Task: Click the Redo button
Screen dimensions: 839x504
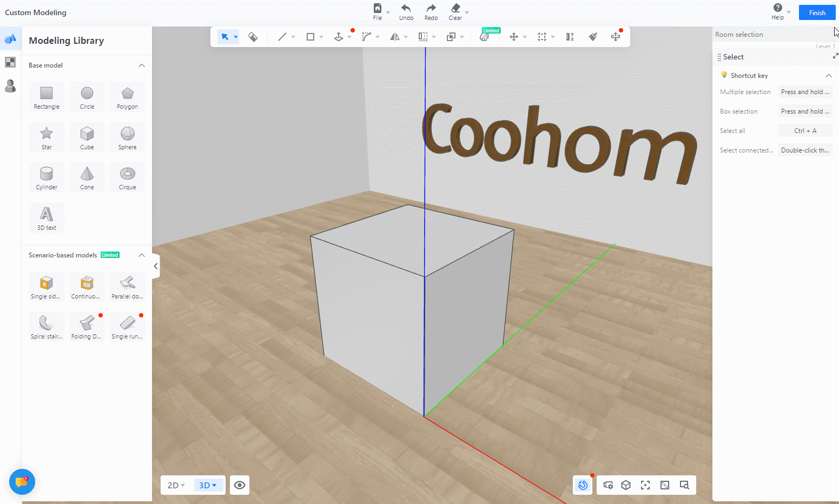Action: (431, 12)
